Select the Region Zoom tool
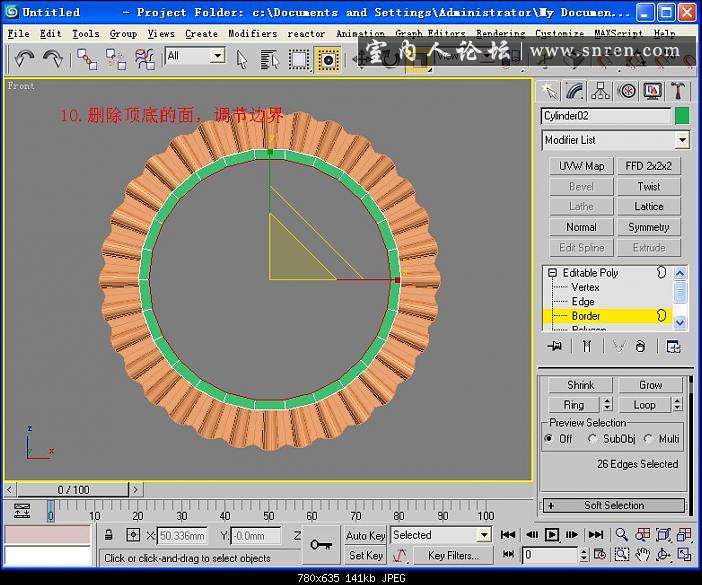Screen dimensions: 702x585 point(621,555)
